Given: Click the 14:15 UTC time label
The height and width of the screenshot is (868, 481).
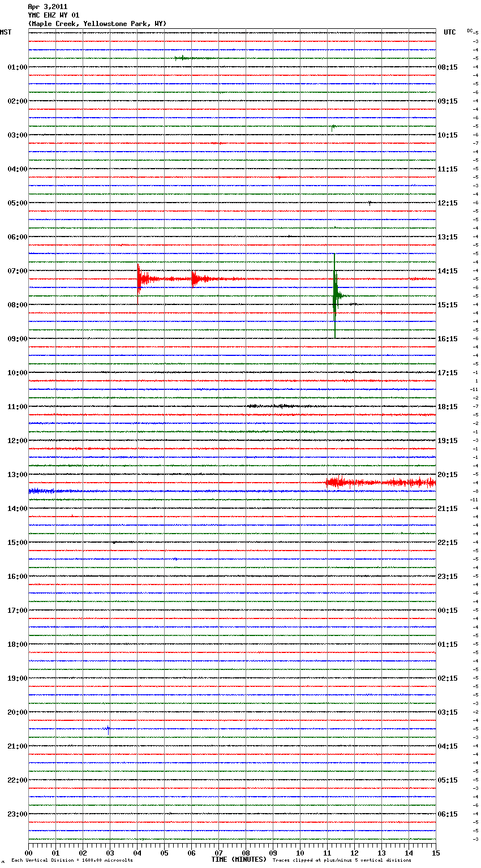Looking at the screenshot, I should coord(448,271).
